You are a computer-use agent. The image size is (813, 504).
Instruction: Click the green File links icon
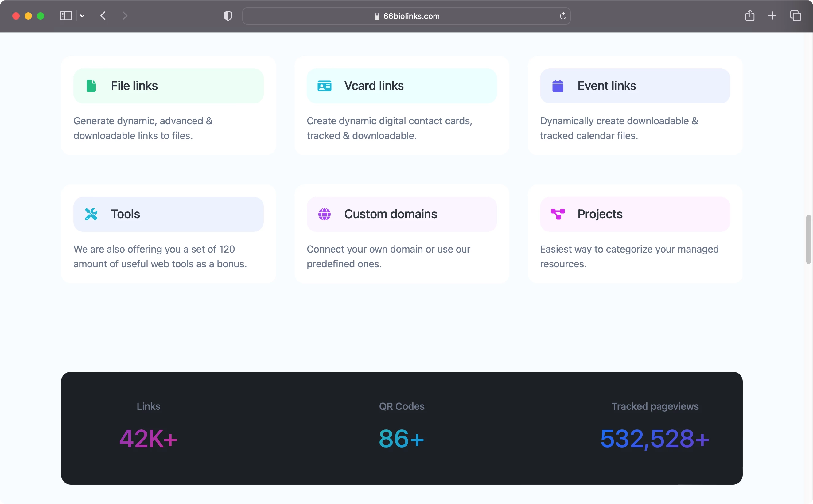[x=91, y=86]
